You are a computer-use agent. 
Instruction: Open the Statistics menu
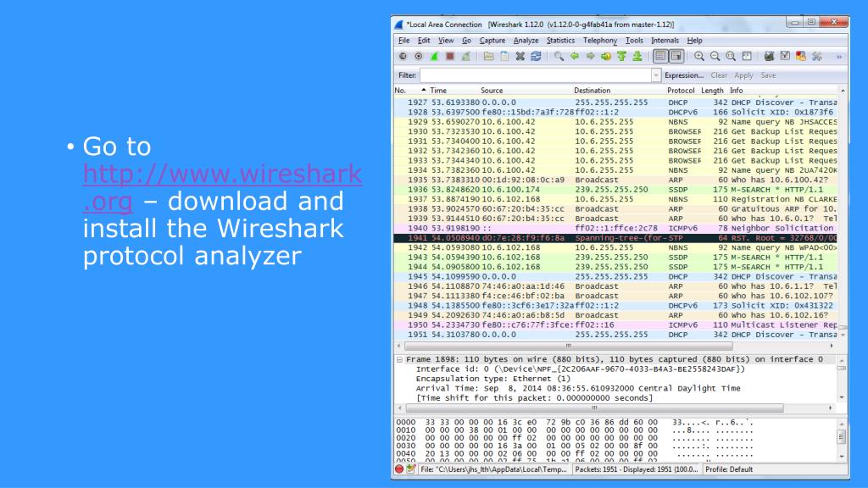click(x=561, y=41)
